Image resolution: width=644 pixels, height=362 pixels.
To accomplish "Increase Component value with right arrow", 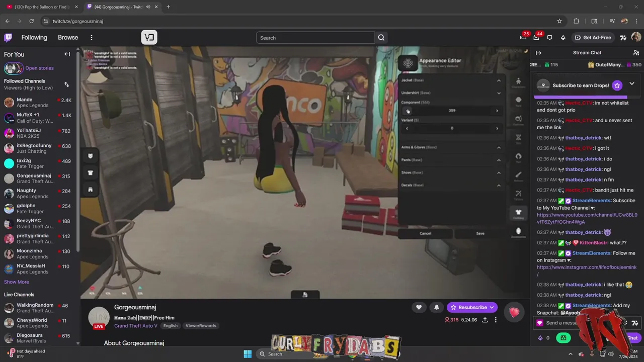I will pos(497,111).
